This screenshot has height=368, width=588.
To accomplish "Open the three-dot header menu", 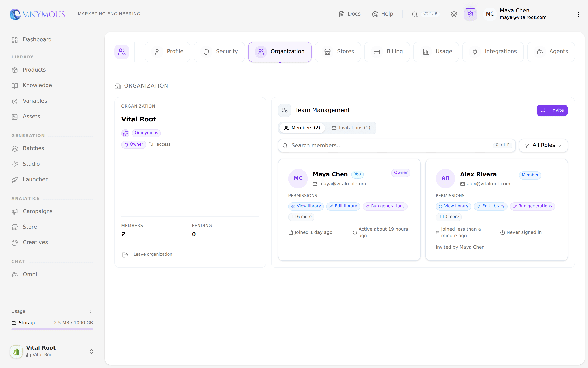I will tap(578, 14).
